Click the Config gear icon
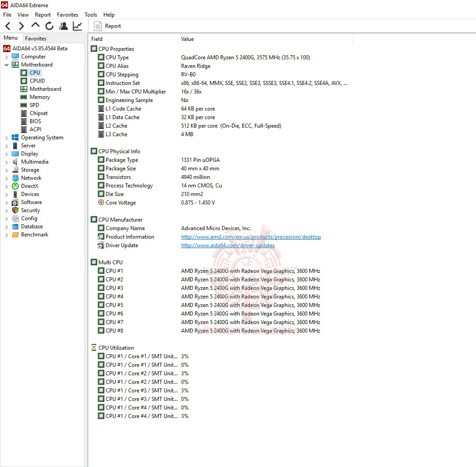The height and width of the screenshot is (467, 476). 15,218
